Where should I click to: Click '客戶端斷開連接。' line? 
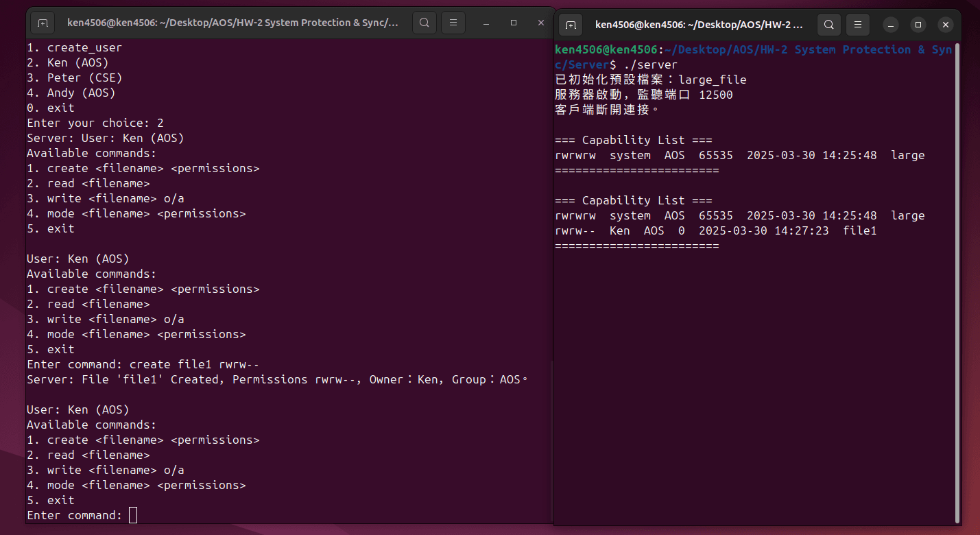click(607, 110)
